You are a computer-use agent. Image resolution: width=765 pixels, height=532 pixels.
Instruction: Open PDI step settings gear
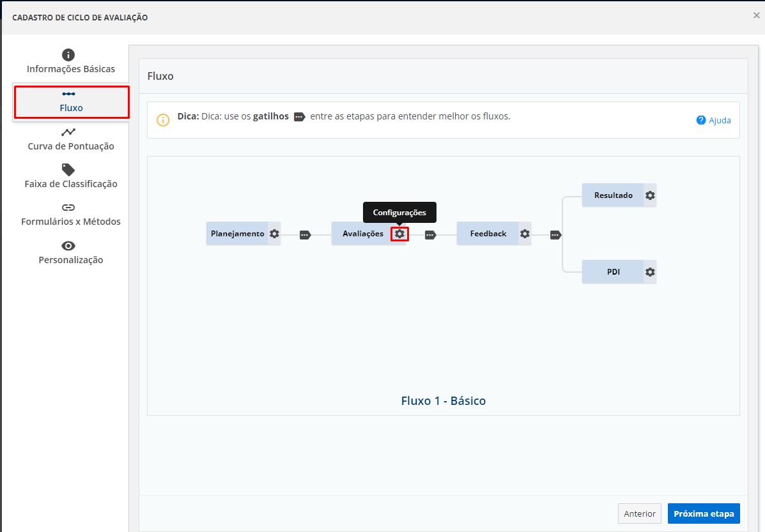pyautogui.click(x=650, y=272)
